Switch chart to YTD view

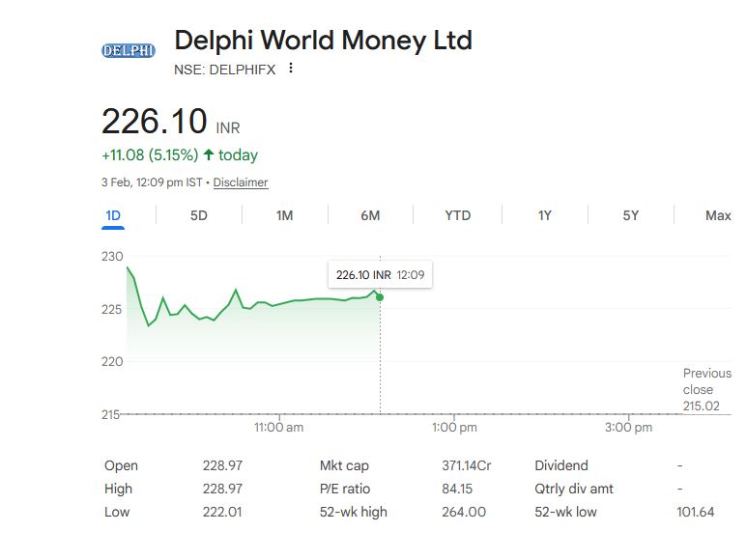457,215
